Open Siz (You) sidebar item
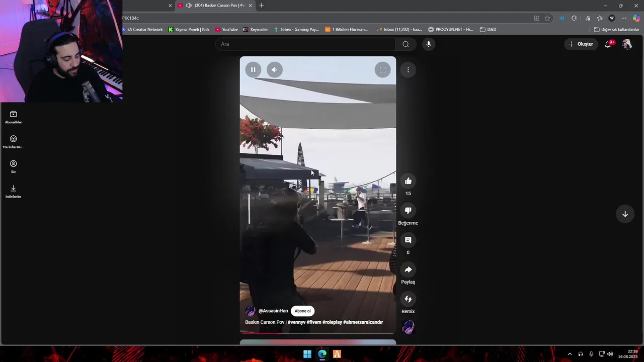Screen dimensions: 644x362 14,166
